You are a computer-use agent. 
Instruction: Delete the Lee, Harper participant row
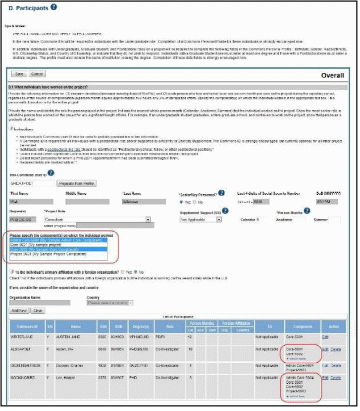pos(336,378)
